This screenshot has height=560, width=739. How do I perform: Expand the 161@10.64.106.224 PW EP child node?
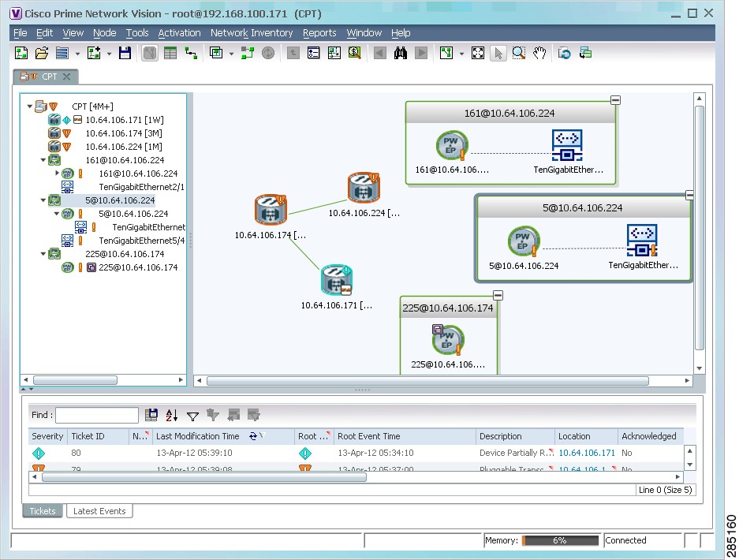point(57,173)
